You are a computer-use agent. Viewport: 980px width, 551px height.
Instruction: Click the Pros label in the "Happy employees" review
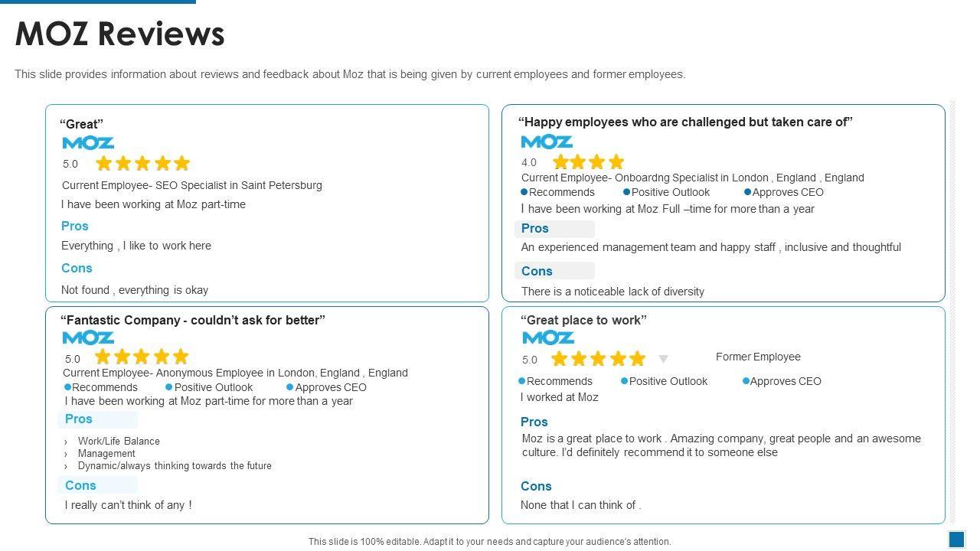tap(535, 228)
